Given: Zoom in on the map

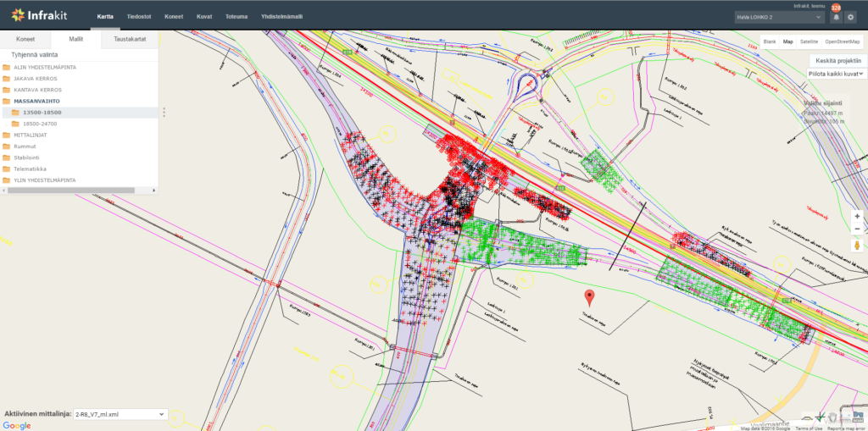Looking at the screenshot, I should (857, 216).
